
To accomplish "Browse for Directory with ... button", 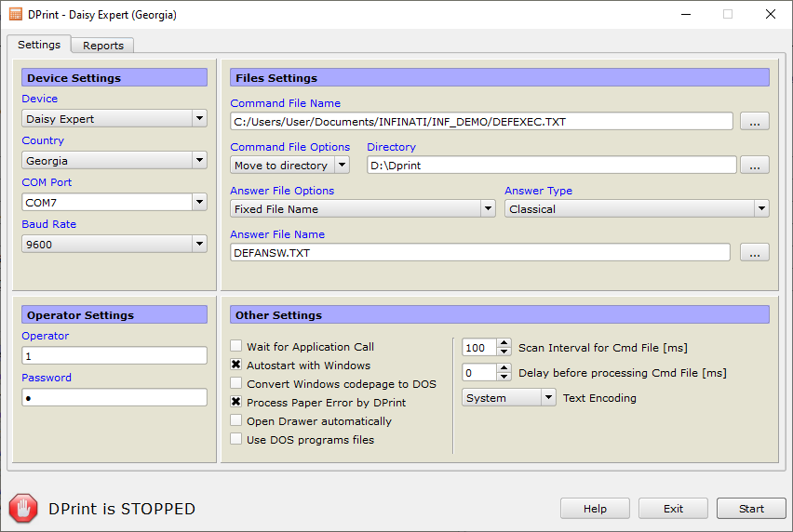I will tap(755, 166).
